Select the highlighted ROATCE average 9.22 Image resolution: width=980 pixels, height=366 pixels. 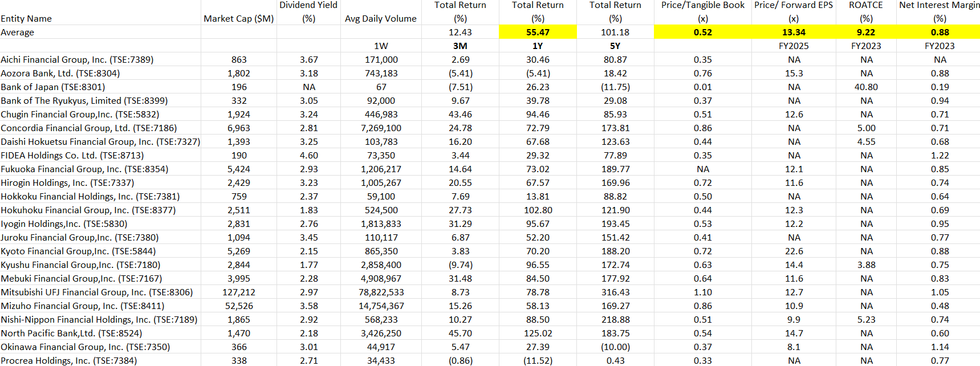point(866,32)
